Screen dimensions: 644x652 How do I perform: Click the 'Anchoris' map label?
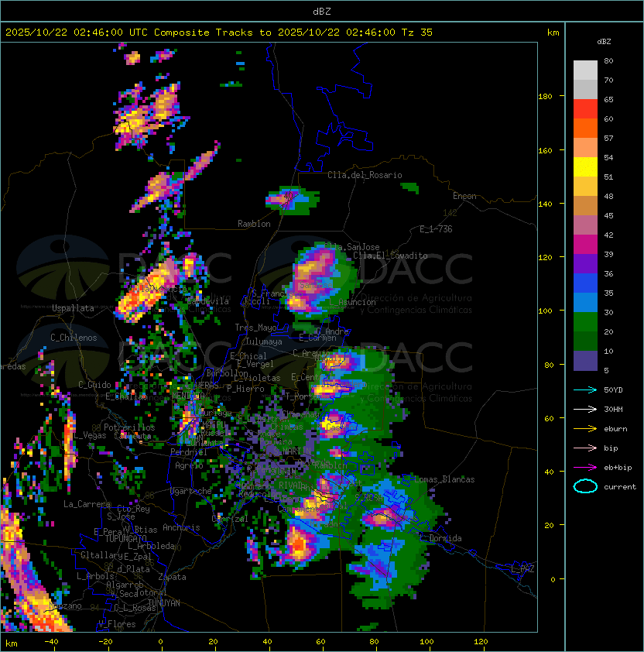tap(181, 527)
